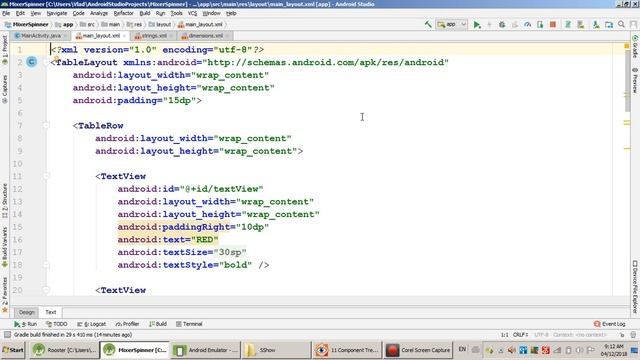Open the Captures side panel
The image size is (640, 360).
click(x=5, y=89)
